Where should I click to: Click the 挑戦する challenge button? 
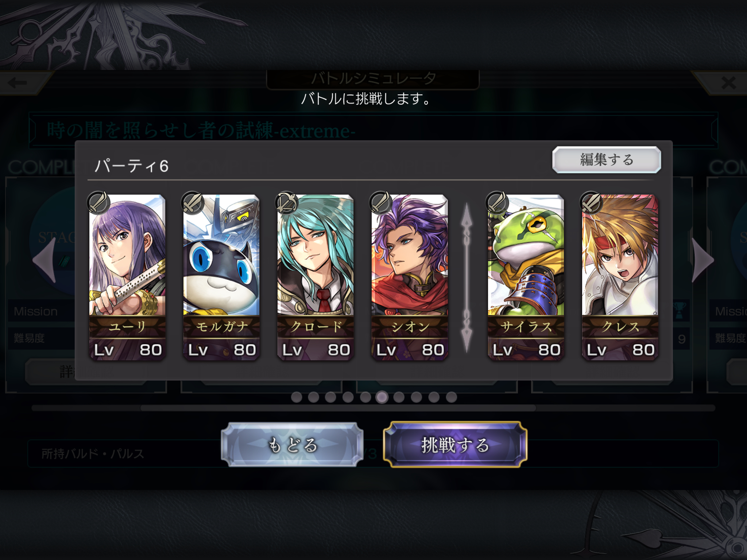(x=455, y=445)
